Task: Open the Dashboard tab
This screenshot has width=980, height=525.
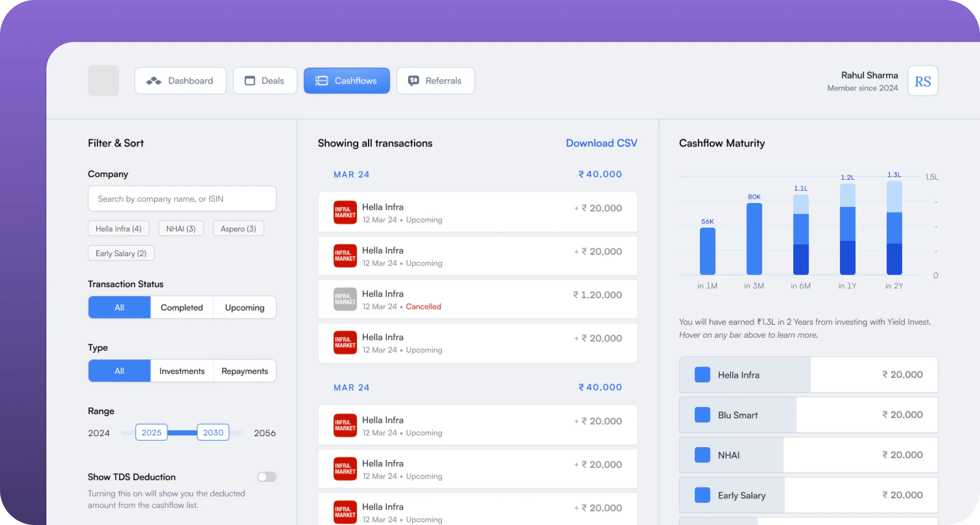Action: tap(180, 80)
